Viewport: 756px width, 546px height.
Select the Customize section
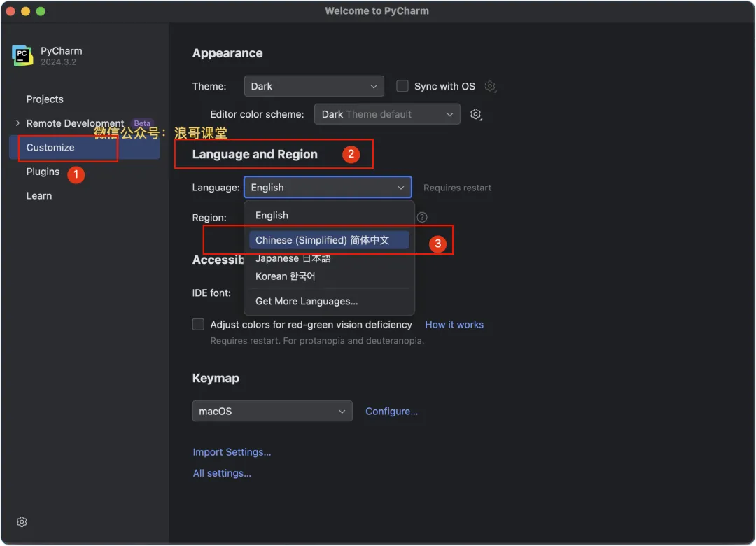[85, 147]
